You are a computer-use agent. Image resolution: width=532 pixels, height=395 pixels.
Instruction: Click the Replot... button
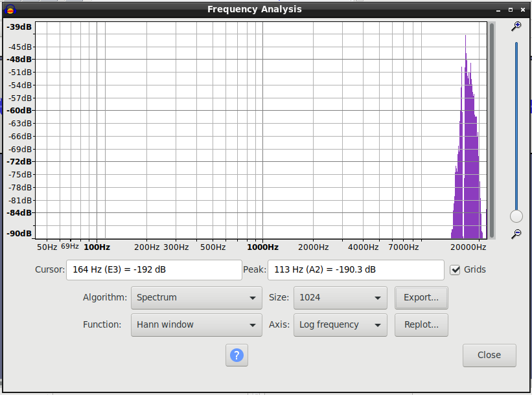click(x=421, y=325)
